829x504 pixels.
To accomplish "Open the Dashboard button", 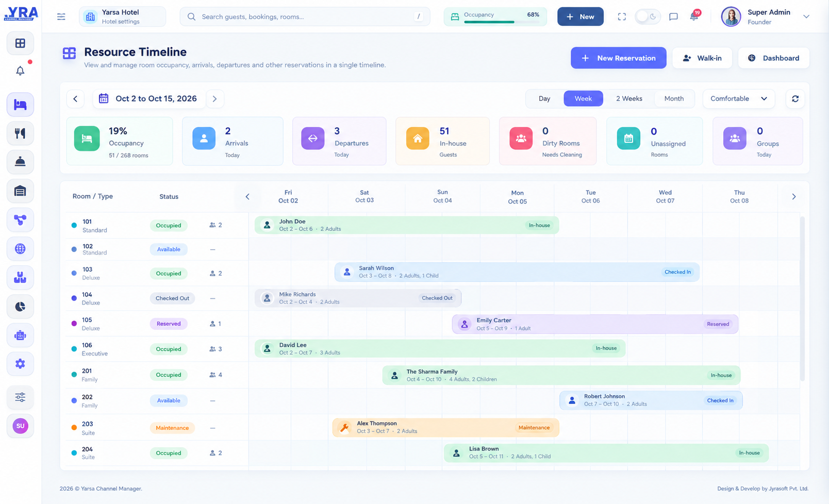I will 773,58.
